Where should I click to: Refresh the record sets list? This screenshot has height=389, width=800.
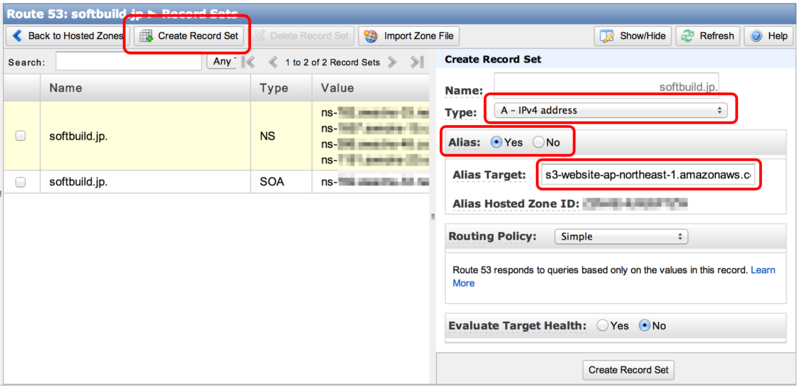pos(708,36)
